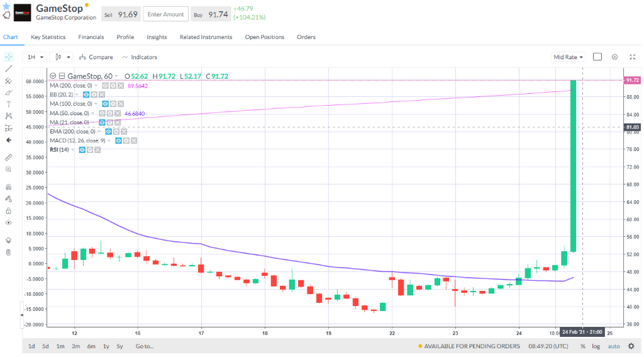Toggle visibility of MA (50, close, 0)

pyautogui.click(x=102, y=113)
